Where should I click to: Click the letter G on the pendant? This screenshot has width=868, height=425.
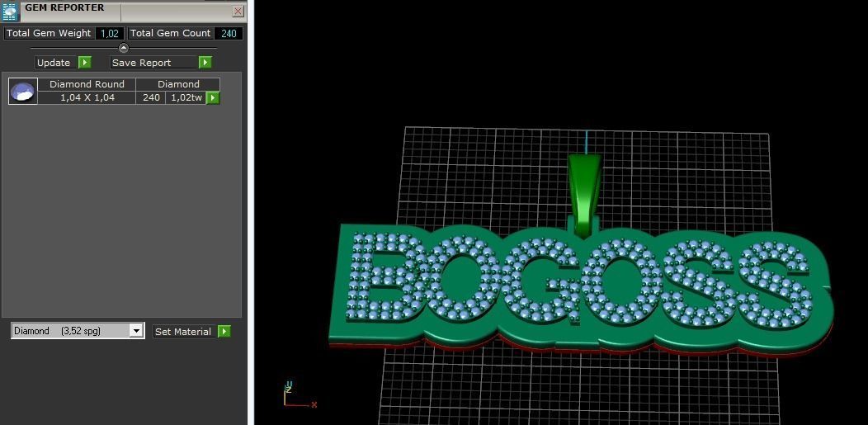(544, 281)
